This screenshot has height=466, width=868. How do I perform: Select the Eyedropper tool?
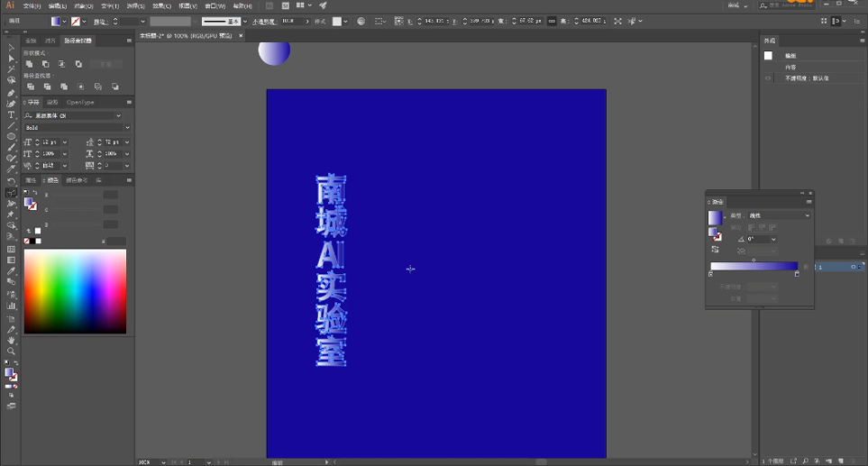[11, 271]
